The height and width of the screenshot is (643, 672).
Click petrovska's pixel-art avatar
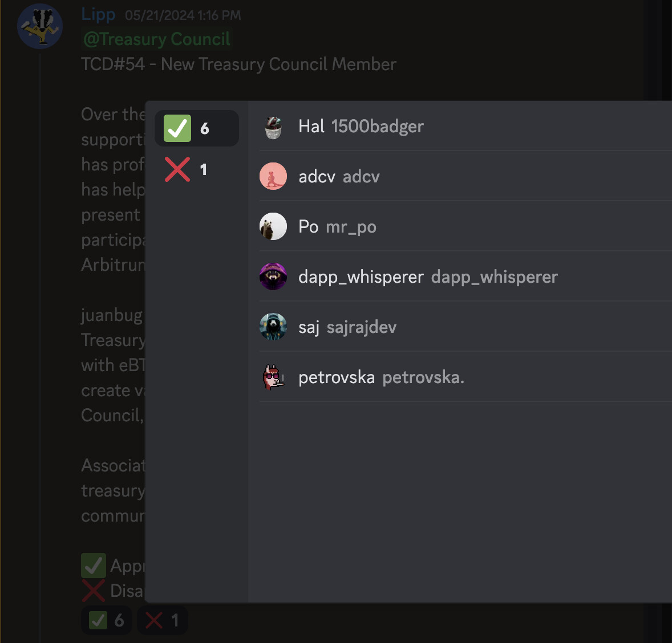click(x=273, y=377)
